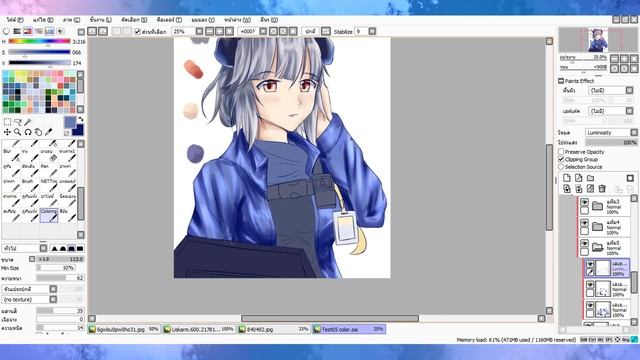640x360 pixels.
Task: Toggle the selection edge checkbox in toolbar
Action: [x=138, y=31]
